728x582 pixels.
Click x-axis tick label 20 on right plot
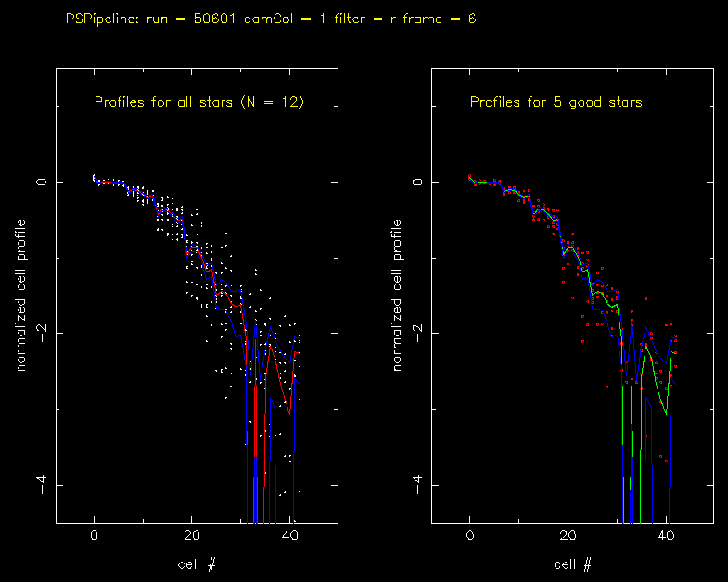pyautogui.click(x=568, y=537)
